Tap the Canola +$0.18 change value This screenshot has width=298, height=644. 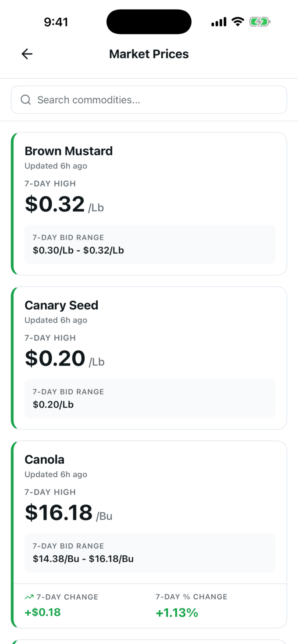click(x=43, y=612)
